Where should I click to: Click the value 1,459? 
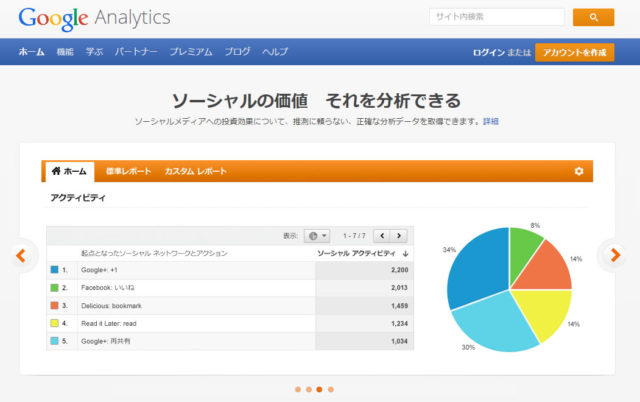click(400, 306)
